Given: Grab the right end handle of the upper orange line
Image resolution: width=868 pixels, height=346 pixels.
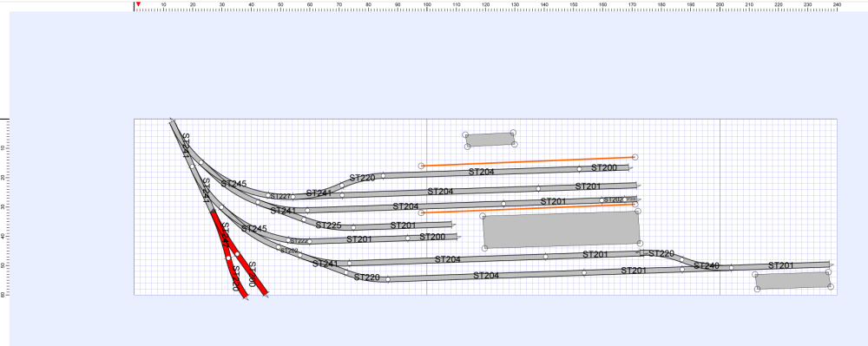Looking at the screenshot, I should 635,157.
